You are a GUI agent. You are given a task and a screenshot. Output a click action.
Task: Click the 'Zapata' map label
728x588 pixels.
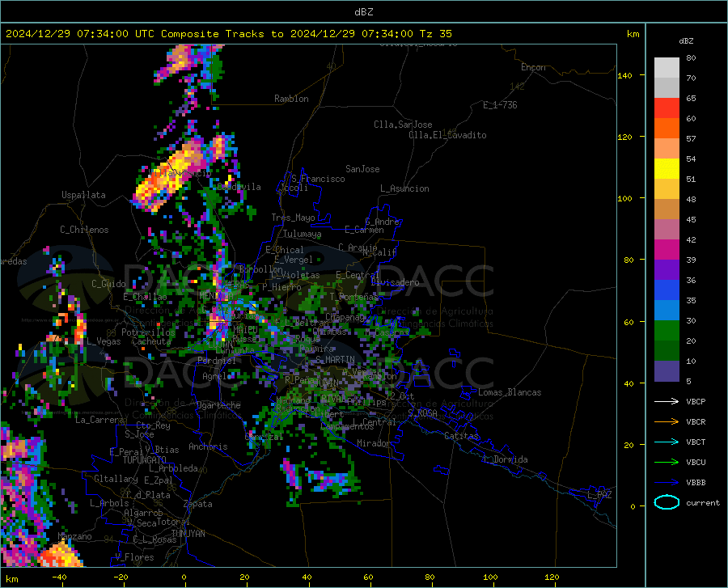[198, 504]
